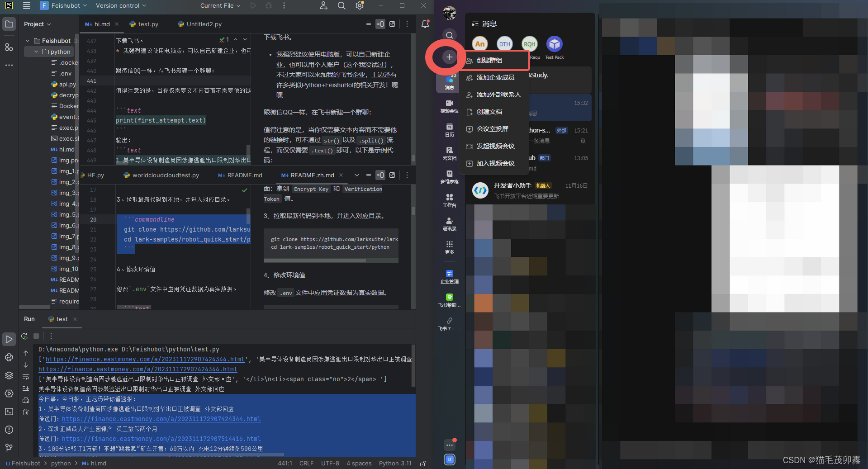The height and width of the screenshot is (469, 868).
Task: Switch to the Untitled2.py editor tab
Action: [x=200, y=24]
